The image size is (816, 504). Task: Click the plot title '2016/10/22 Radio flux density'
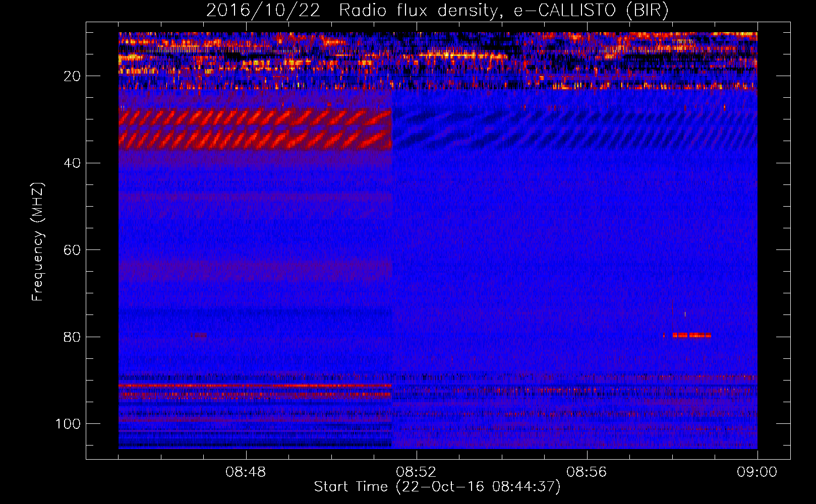[x=437, y=10]
